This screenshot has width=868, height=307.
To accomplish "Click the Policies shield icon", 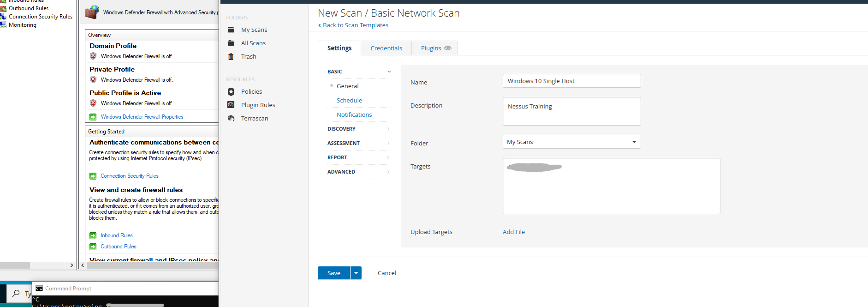I will [x=231, y=91].
